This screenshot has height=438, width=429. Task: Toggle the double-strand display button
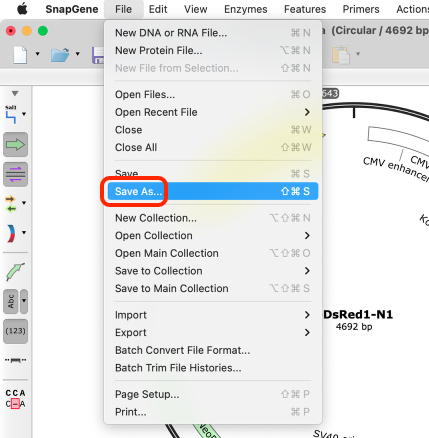click(15, 174)
